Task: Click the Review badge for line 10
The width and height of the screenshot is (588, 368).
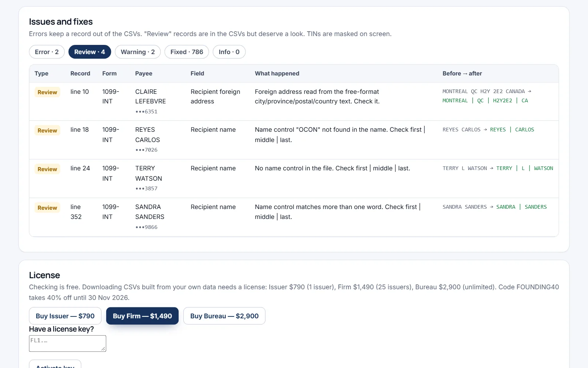Action: pos(47,92)
